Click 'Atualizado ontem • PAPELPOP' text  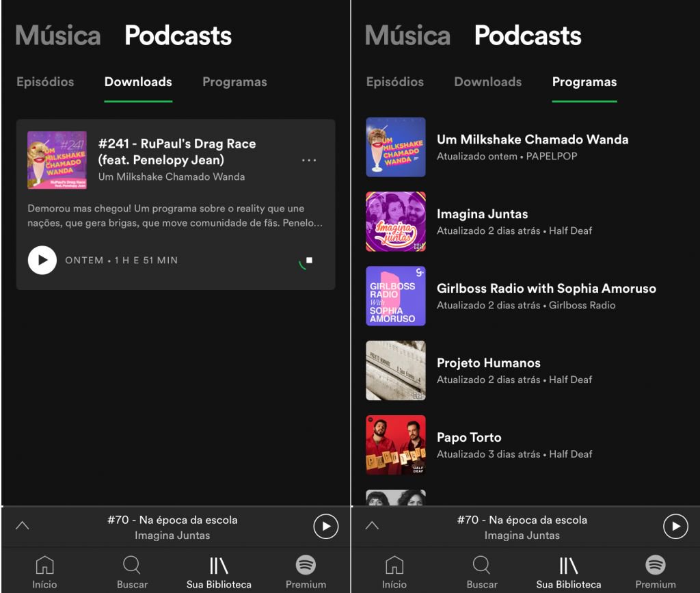(507, 157)
